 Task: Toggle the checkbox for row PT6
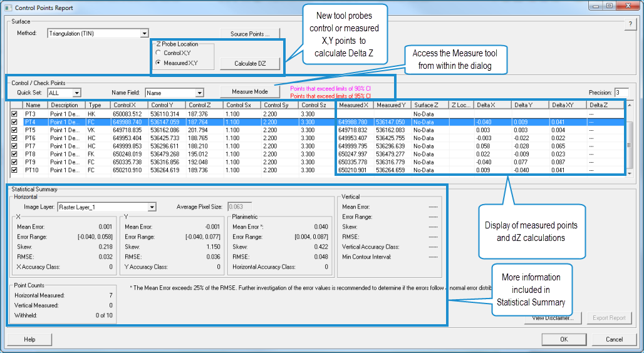(14, 138)
